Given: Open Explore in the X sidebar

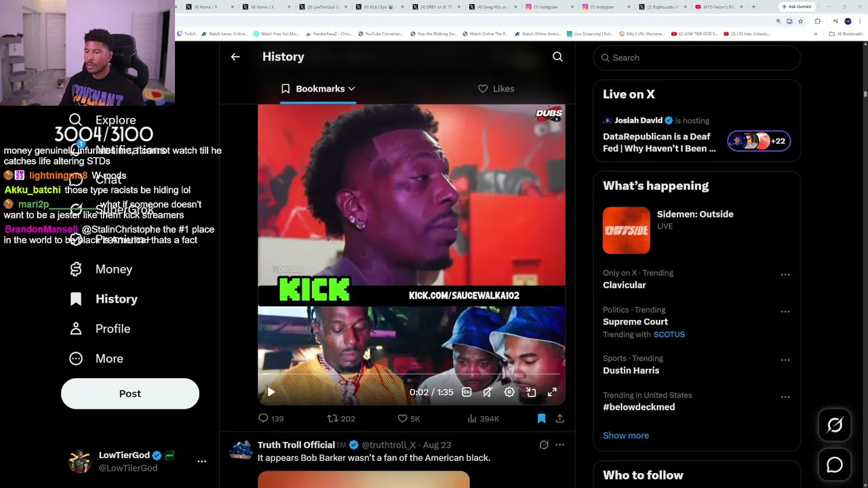Looking at the screenshot, I should point(103,120).
